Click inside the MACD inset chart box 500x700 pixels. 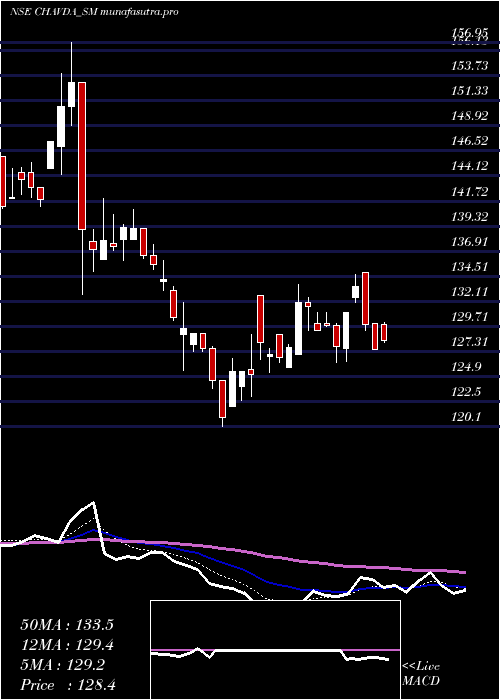[275, 650]
